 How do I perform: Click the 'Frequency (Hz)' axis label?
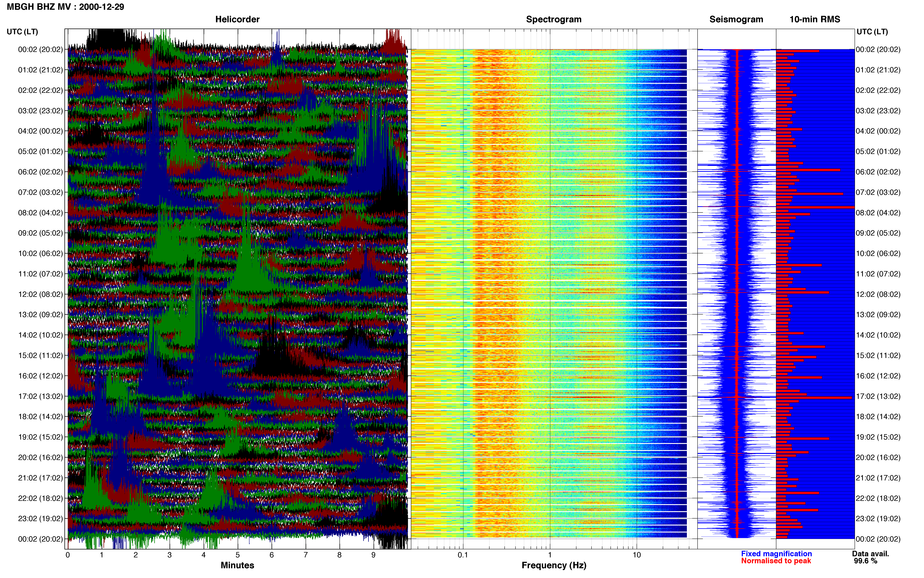[554, 565]
